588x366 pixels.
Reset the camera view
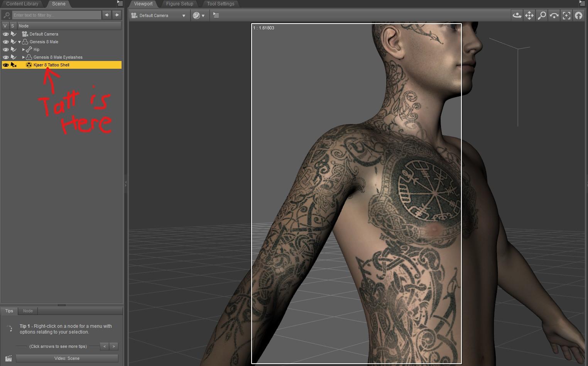[x=579, y=15]
